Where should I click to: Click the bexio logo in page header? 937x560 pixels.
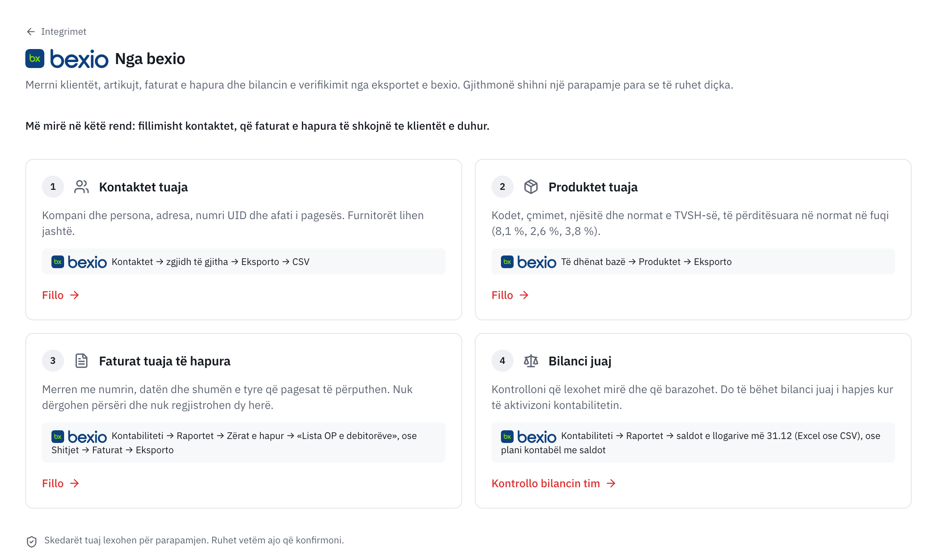point(67,59)
